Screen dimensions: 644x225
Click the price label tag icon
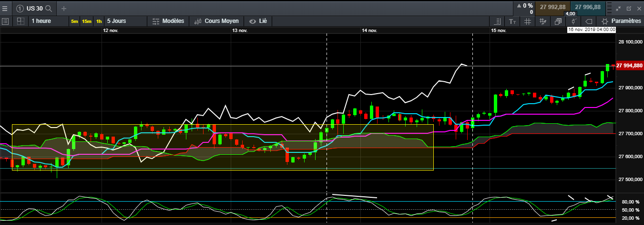588,21
